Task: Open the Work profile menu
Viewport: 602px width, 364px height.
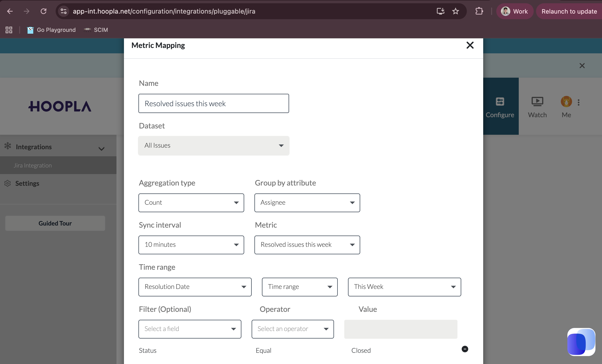Action: pos(515,11)
